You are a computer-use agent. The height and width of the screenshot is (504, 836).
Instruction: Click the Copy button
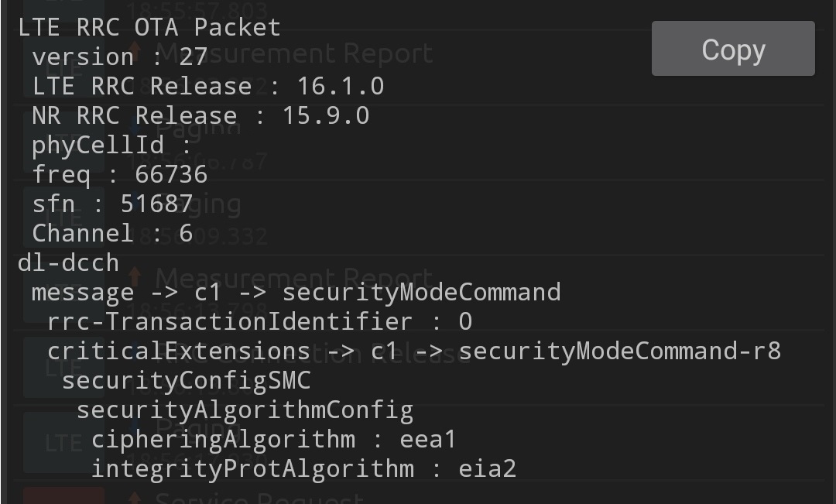[x=732, y=49]
